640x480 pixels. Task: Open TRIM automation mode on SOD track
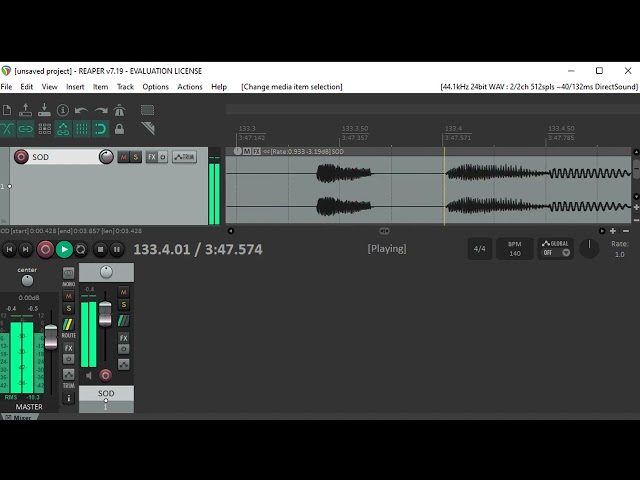184,157
